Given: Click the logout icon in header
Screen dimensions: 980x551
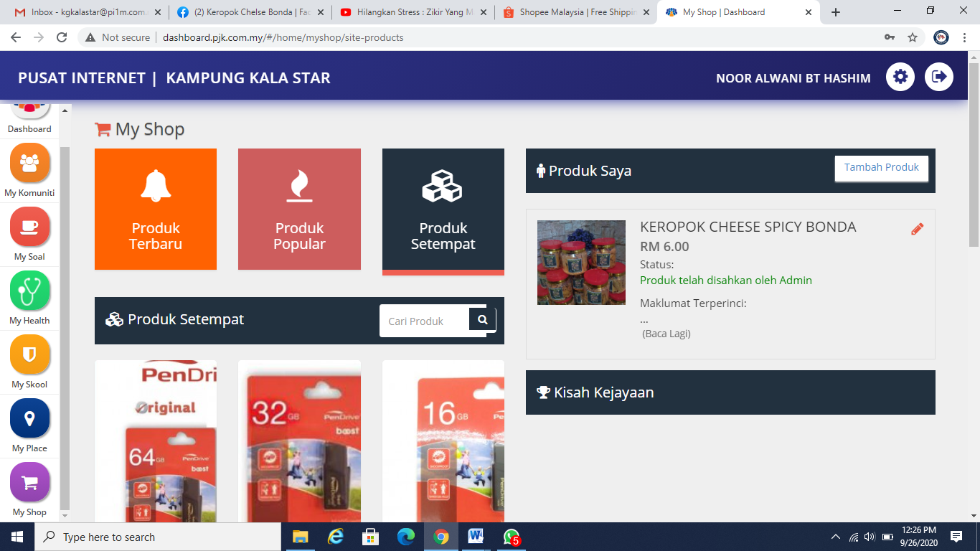Looking at the screenshot, I should (x=938, y=77).
